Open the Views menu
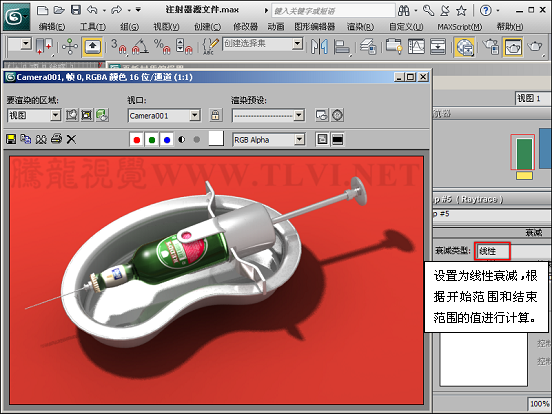 166,26
